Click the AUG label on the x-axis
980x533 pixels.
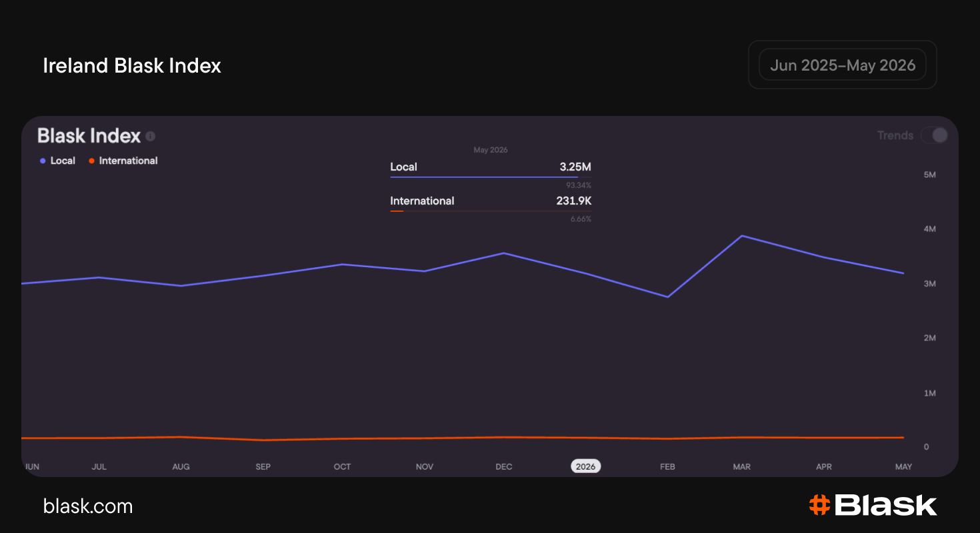[181, 466]
